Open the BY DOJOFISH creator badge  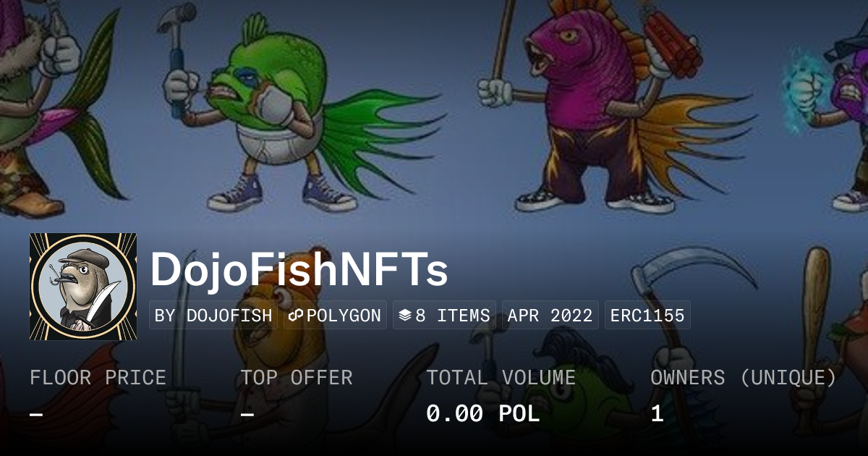tap(213, 316)
